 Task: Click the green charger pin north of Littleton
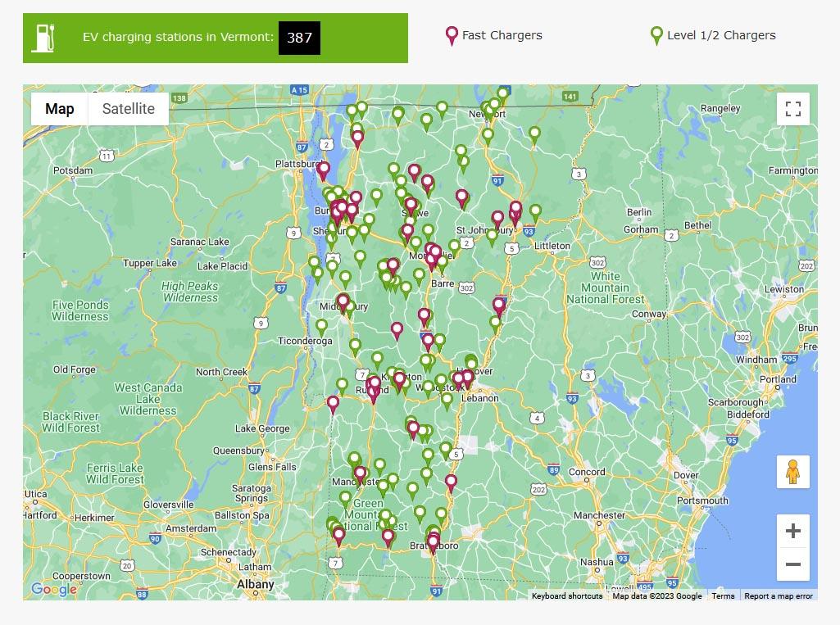[x=535, y=211]
